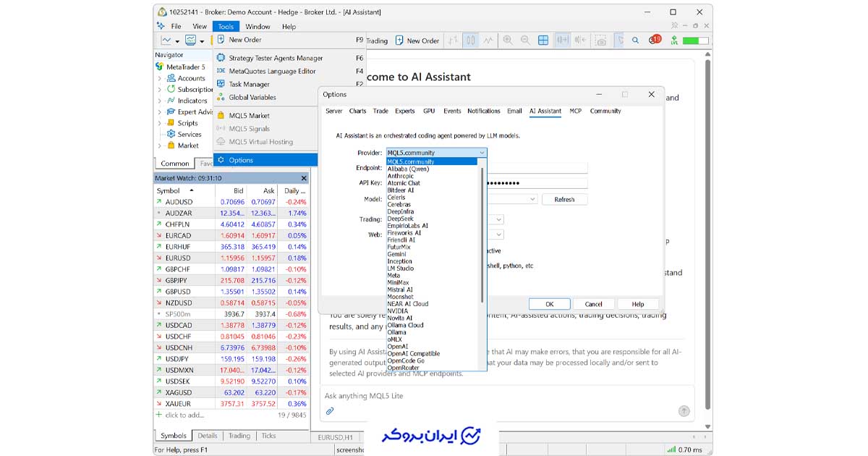
Task: Expand the Market node in Navigator
Action: click(160, 145)
